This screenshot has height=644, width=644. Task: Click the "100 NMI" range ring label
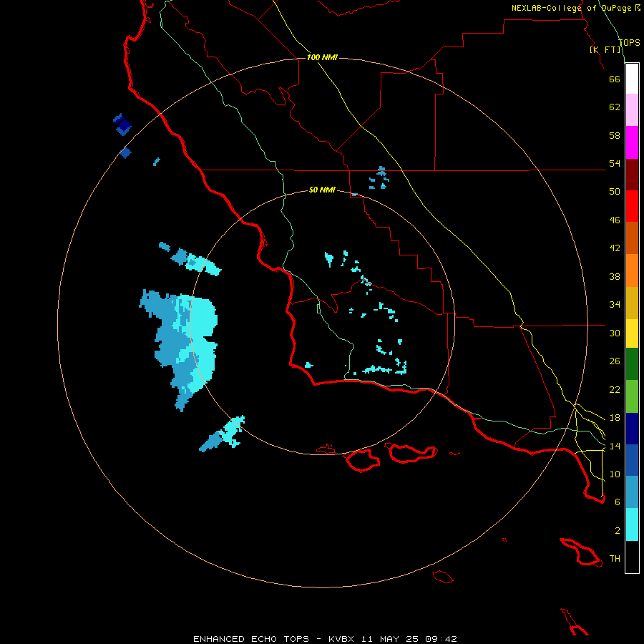[322, 57]
